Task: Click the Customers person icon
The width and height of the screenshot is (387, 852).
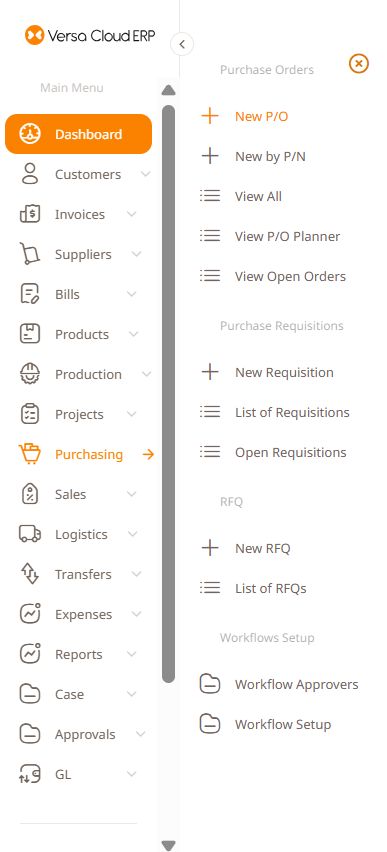Action: [30, 174]
